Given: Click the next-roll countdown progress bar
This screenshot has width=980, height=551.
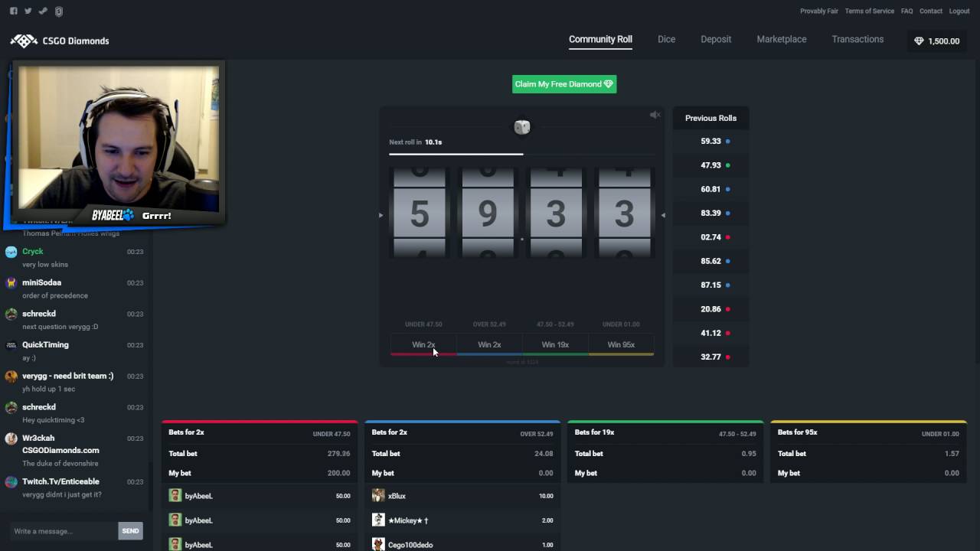Looking at the screenshot, I should coord(522,155).
